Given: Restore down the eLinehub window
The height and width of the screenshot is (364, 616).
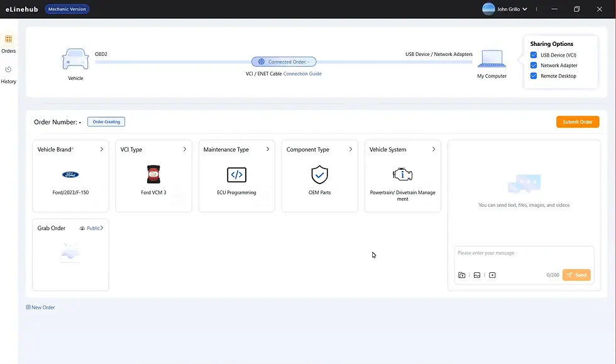Looking at the screenshot, I should [x=577, y=9].
